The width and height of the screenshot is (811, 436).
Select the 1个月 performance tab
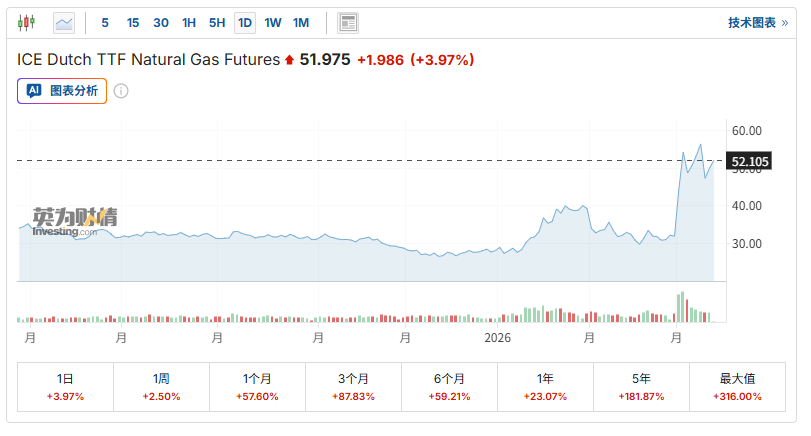[257, 387]
